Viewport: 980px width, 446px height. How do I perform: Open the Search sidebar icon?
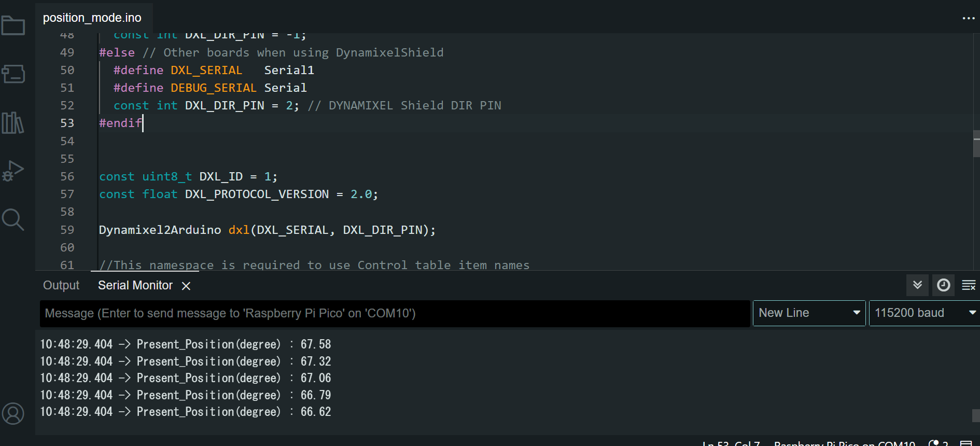click(x=13, y=220)
